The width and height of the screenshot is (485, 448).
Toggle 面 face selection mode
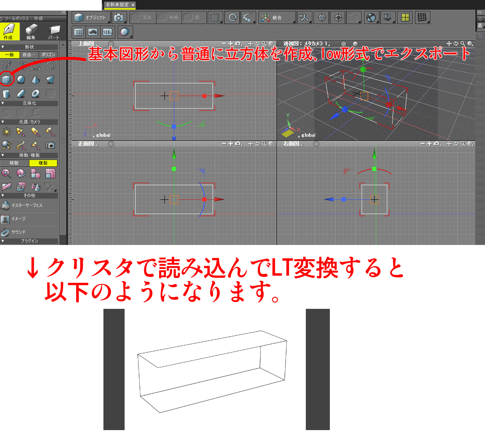click(x=194, y=17)
